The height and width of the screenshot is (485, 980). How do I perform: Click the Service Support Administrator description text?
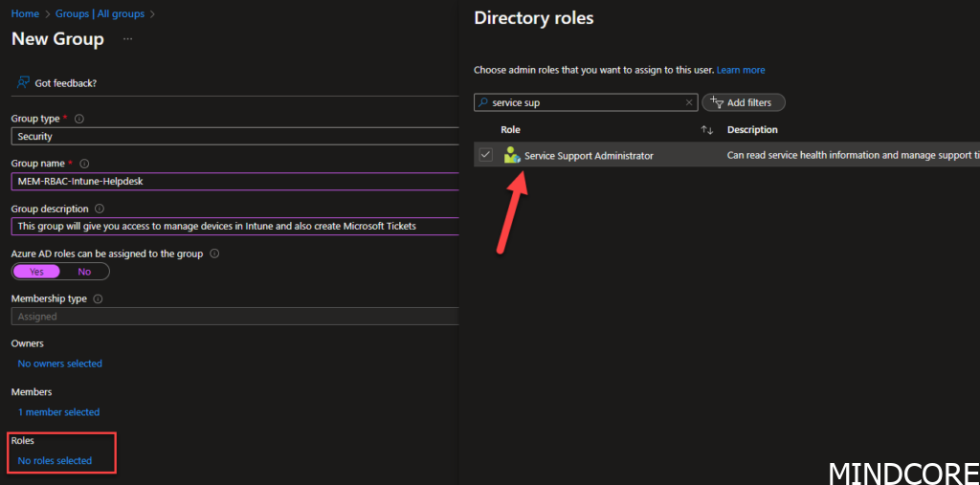tap(853, 155)
